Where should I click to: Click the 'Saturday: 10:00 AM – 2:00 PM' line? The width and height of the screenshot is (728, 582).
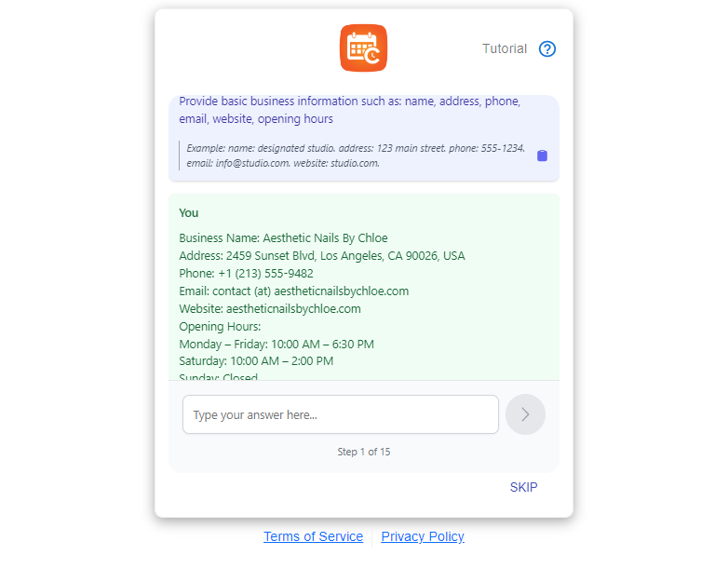[x=256, y=361]
